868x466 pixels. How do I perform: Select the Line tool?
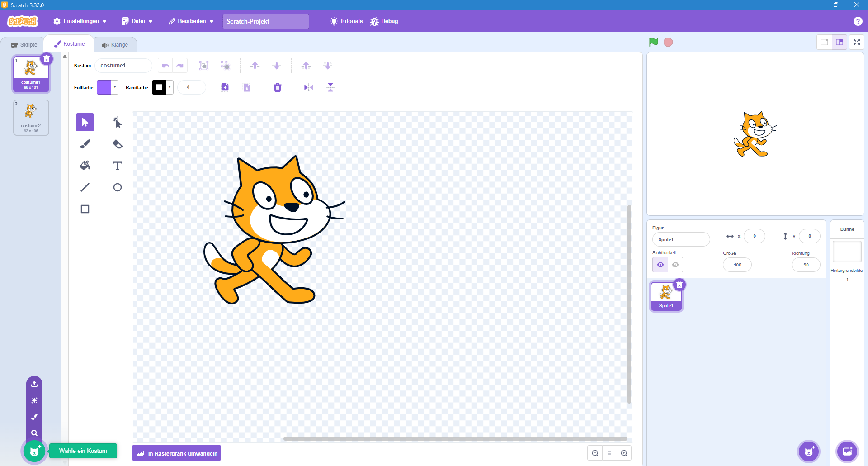tap(85, 187)
